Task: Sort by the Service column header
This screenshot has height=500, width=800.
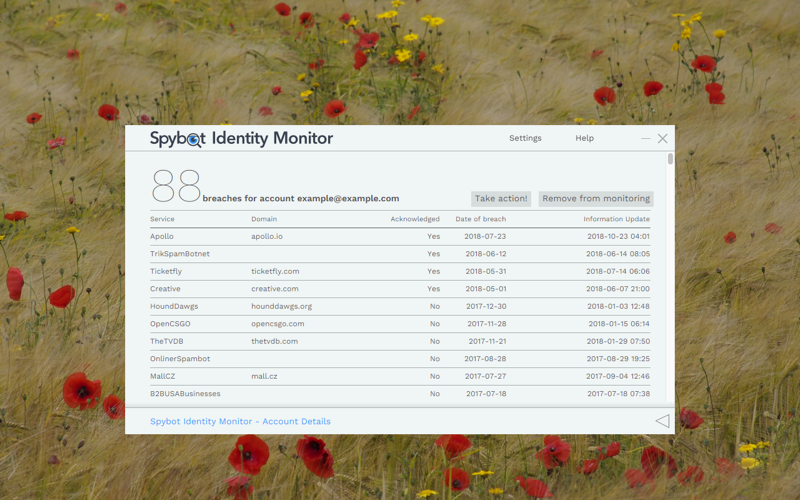Action: tap(162, 219)
